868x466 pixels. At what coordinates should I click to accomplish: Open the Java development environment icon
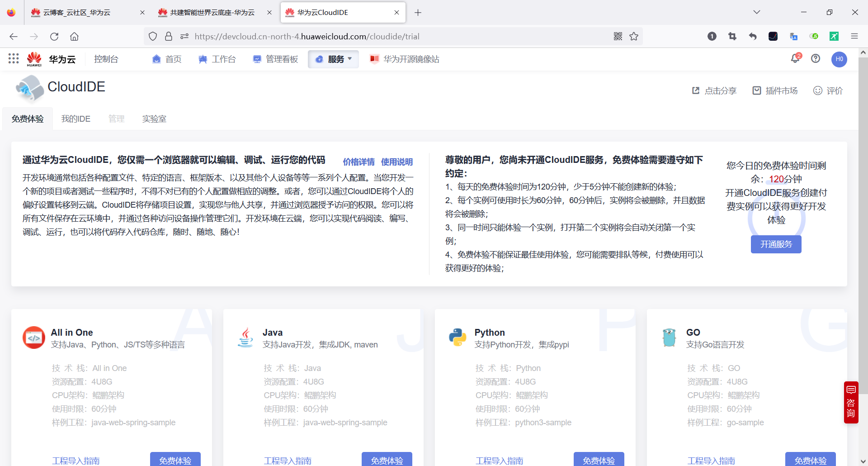click(245, 337)
